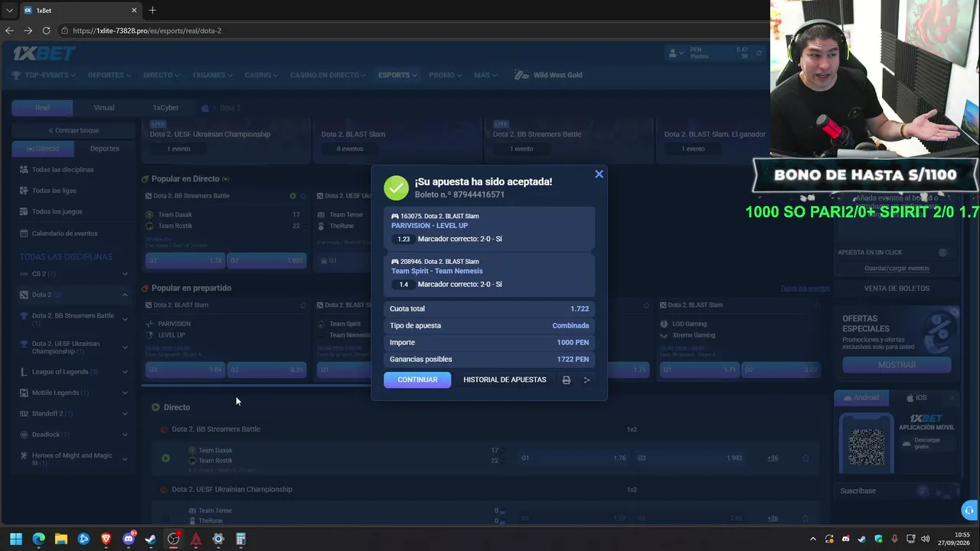Expand the MÁS menu
980x551 pixels.
[485, 75]
